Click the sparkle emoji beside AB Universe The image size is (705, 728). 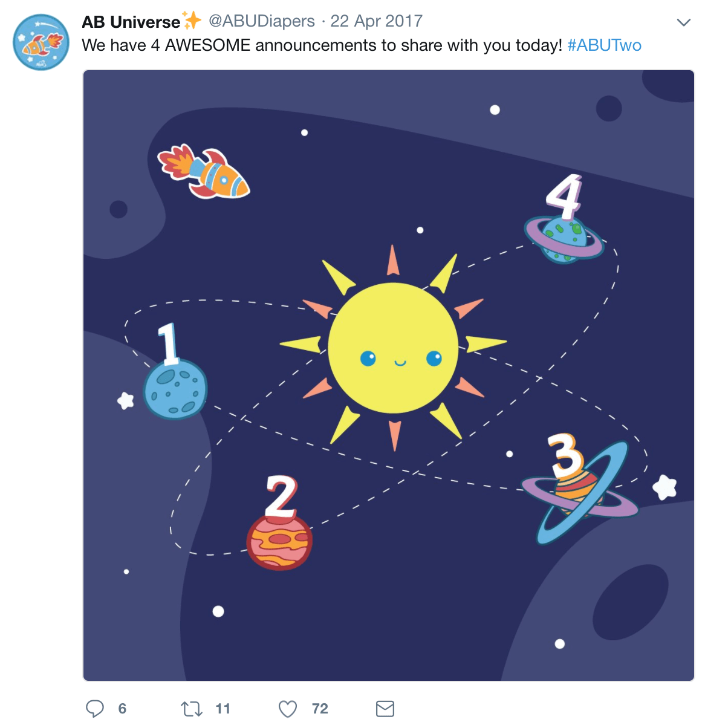click(x=192, y=21)
